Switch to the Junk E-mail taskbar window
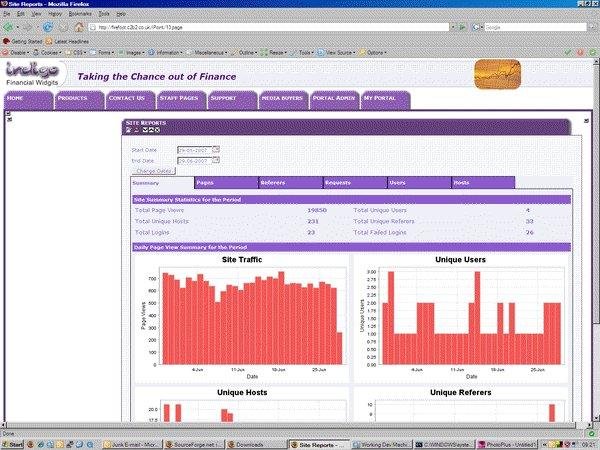The image size is (600, 450). [x=132, y=445]
